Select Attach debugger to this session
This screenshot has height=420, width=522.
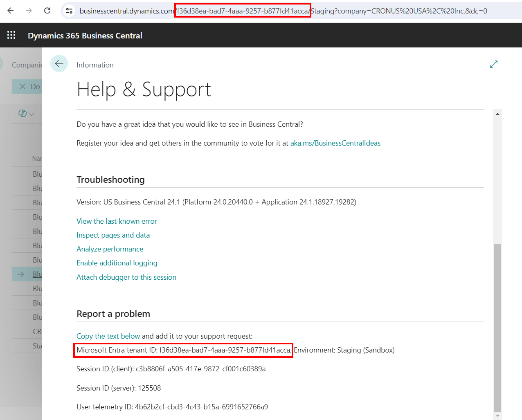126,277
